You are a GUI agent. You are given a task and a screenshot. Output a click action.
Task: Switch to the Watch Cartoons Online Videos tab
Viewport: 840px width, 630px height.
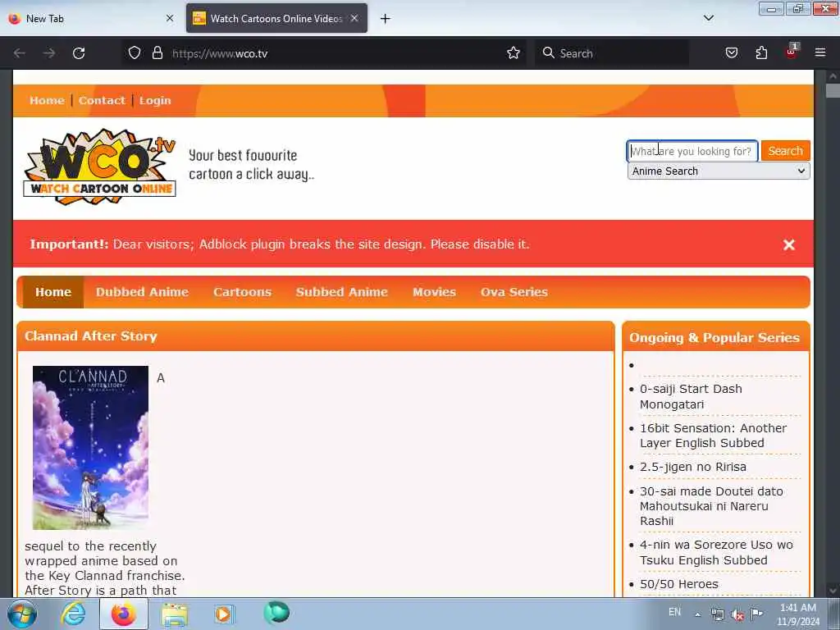pyautogui.click(x=276, y=18)
